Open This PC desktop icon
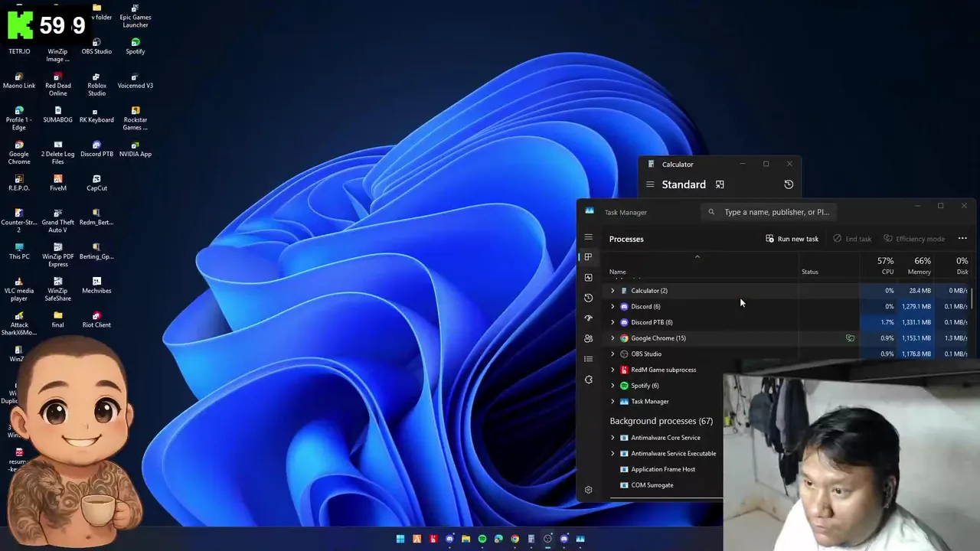 19,251
